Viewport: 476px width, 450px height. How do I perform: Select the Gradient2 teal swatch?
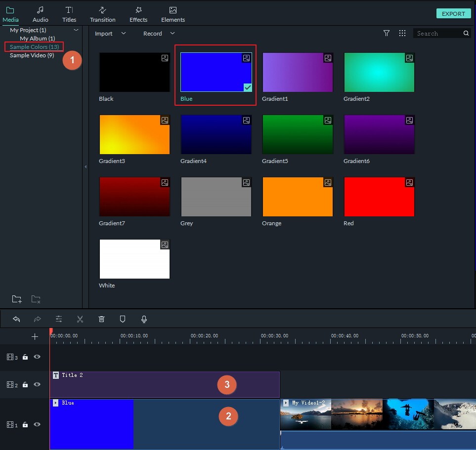(x=379, y=72)
